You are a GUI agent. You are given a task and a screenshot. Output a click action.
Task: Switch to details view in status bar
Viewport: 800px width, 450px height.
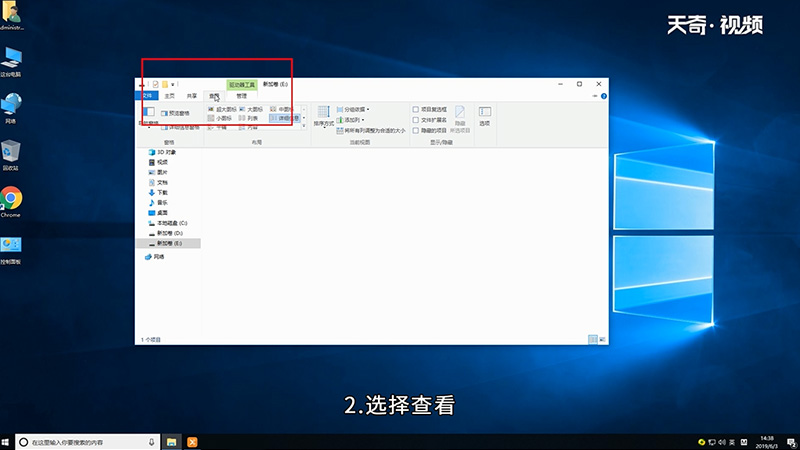tap(593, 339)
